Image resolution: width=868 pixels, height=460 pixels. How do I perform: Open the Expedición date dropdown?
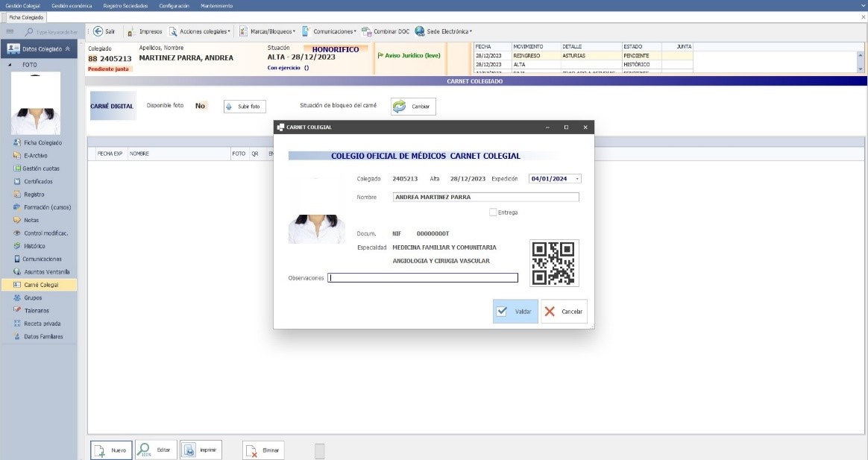coord(577,179)
